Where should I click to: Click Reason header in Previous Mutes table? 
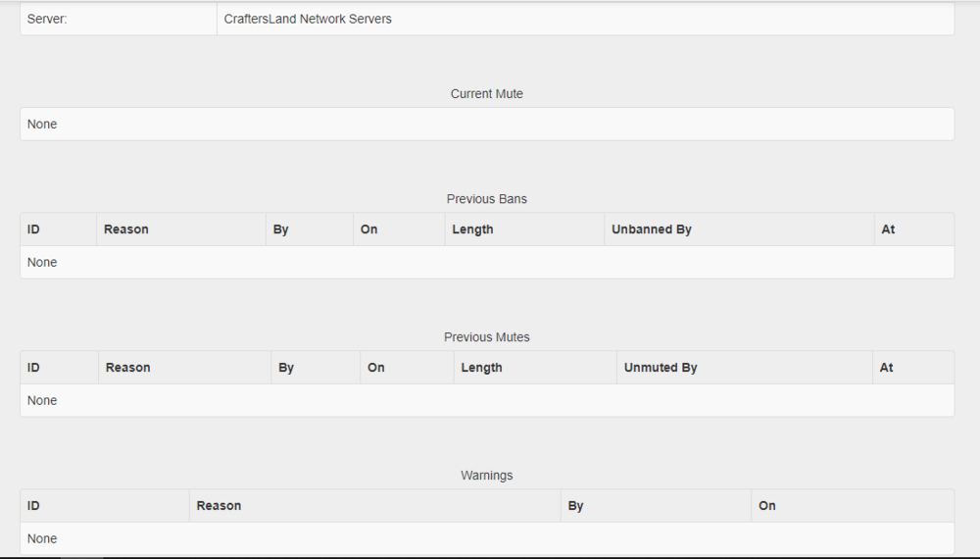tap(128, 368)
